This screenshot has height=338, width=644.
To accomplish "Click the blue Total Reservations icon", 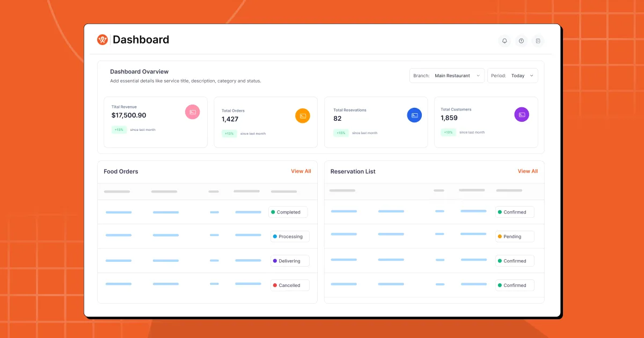I will (414, 115).
